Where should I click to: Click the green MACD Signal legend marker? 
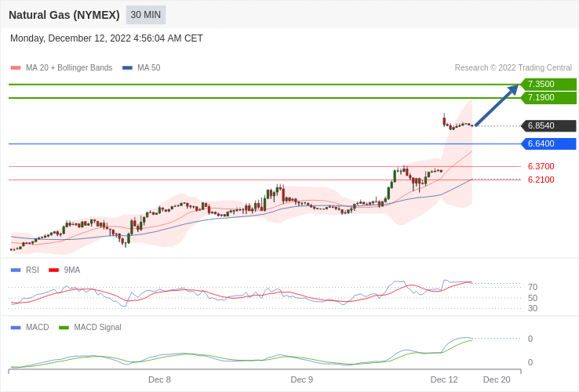[64, 328]
